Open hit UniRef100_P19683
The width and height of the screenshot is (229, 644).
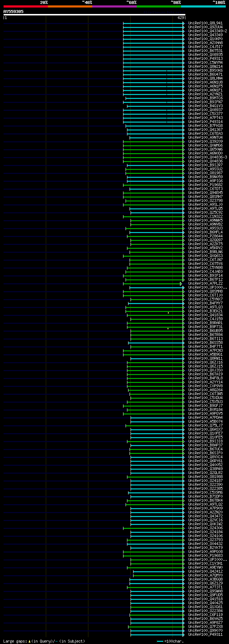click(x=205, y=556)
